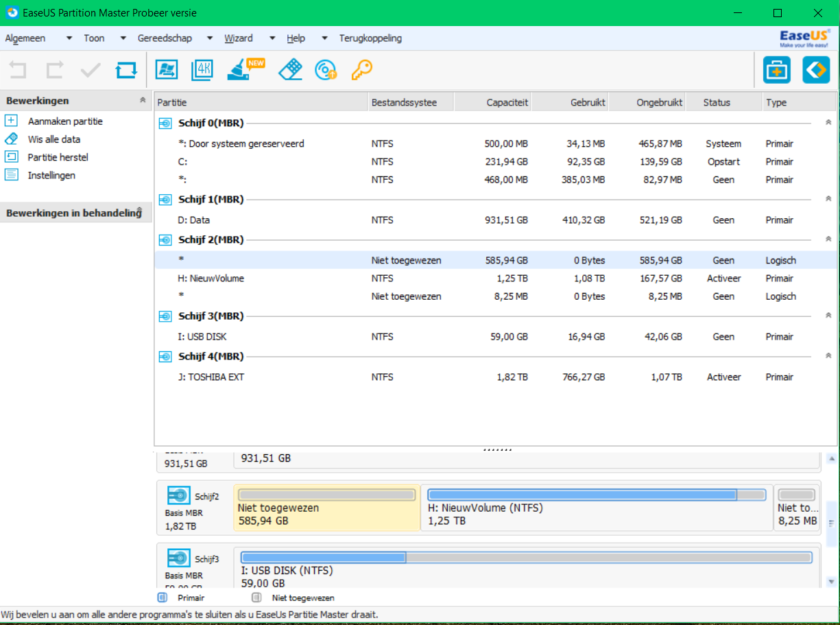Click the Refresh disk information toolbar icon

(126, 70)
